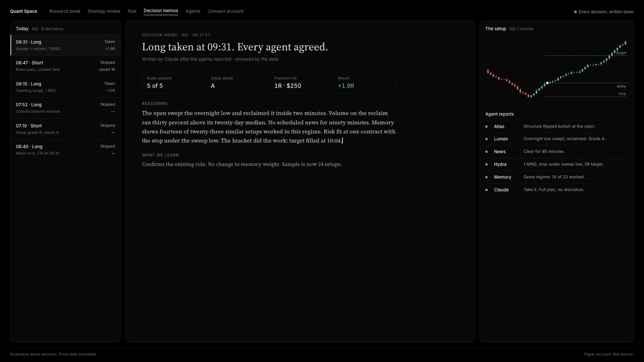Click the white entry marker on the chart
This screenshot has height=362, width=644.
(547, 83)
